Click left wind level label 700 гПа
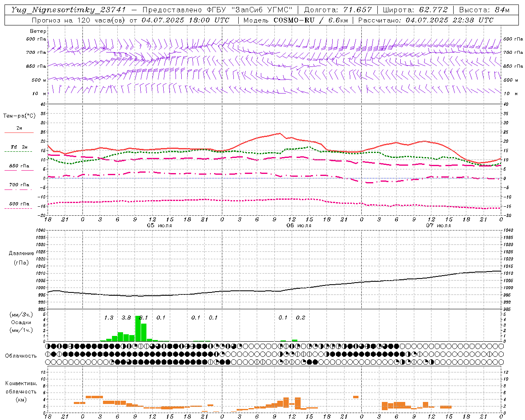525x420 pixels. click(x=36, y=52)
